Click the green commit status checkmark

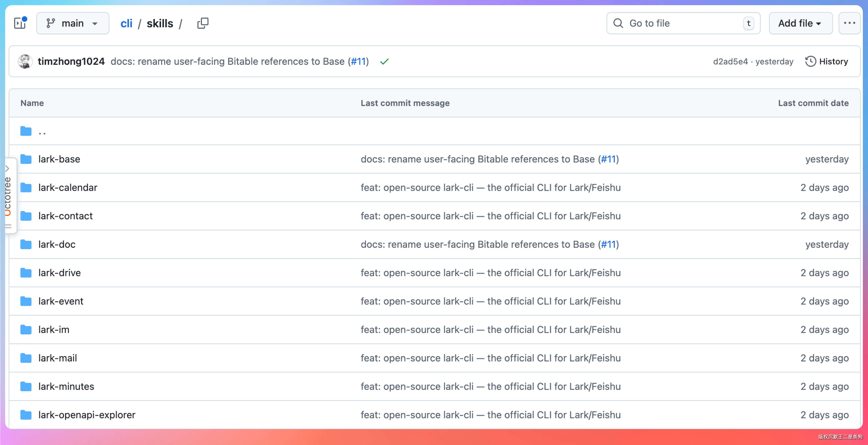click(384, 62)
